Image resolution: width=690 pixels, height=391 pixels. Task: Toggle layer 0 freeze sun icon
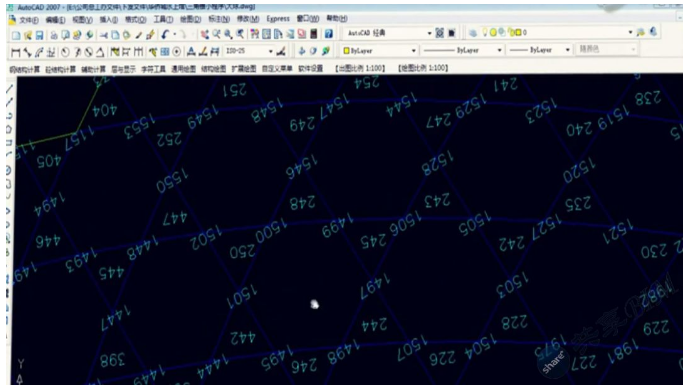pyautogui.click(x=493, y=33)
